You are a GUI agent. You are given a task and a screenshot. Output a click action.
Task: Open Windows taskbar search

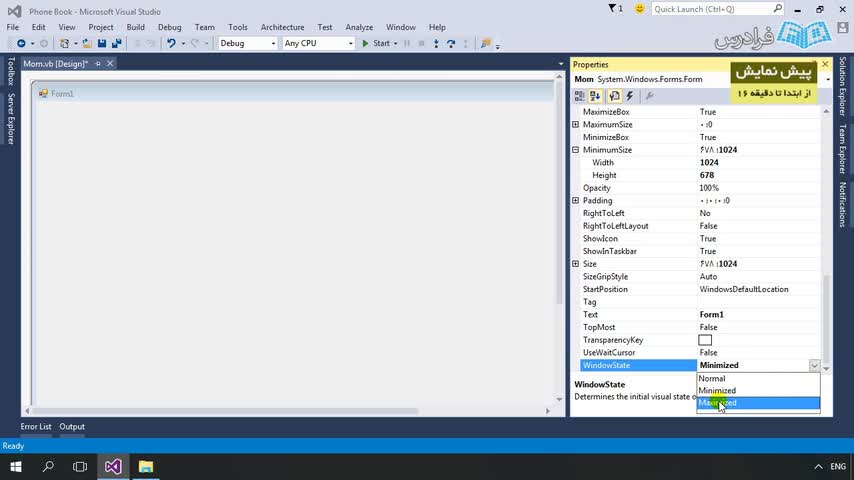(x=48, y=466)
